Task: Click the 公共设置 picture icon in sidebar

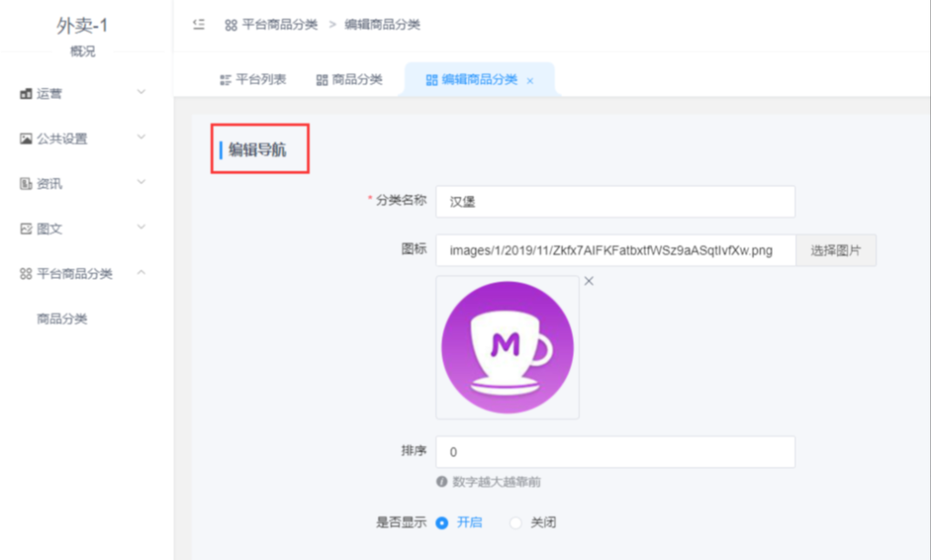Action: 25,139
